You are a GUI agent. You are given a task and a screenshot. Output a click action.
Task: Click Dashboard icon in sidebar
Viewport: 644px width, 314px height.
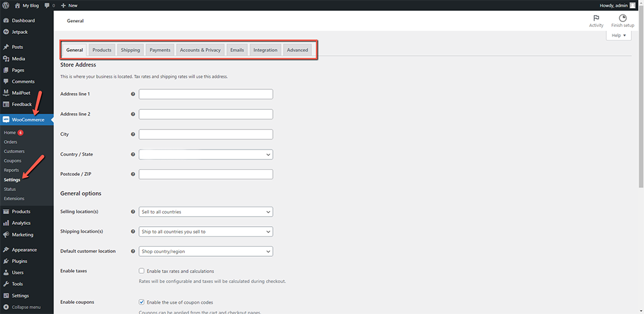tap(6, 21)
